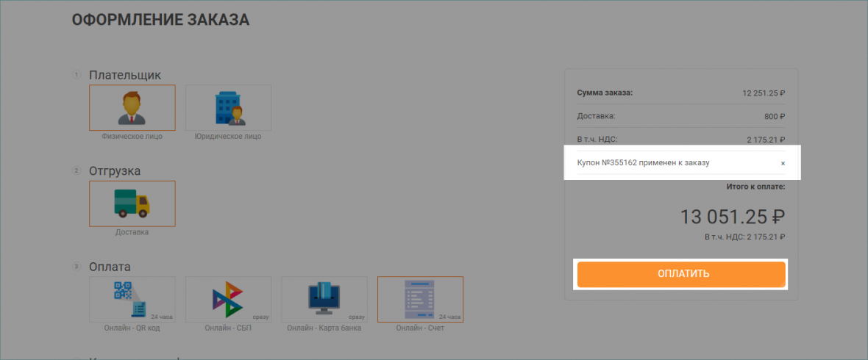
Task: Select the Онлайн - Карта банка payment icon
Action: point(324,299)
